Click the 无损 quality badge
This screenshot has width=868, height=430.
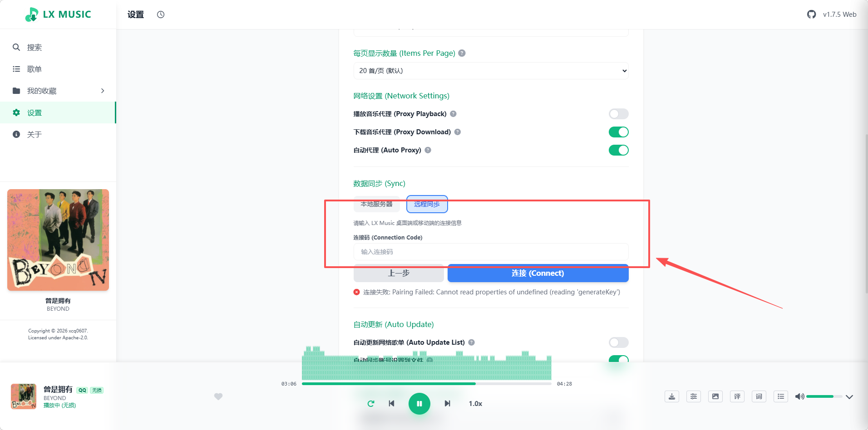[x=97, y=390]
